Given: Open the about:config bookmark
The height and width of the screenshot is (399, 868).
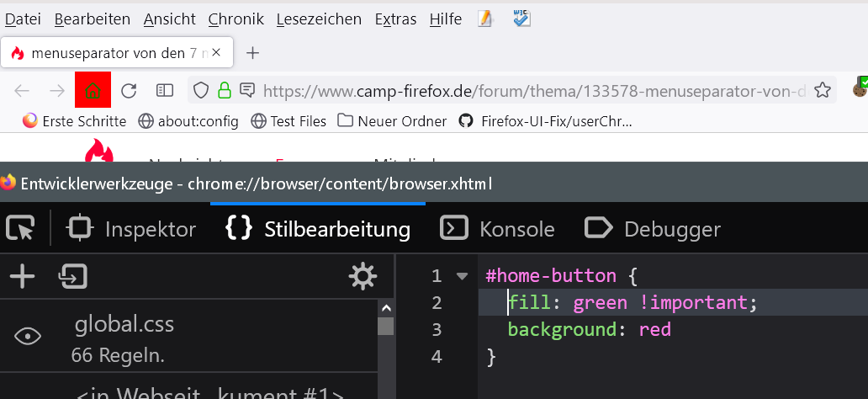Looking at the screenshot, I should (188, 121).
